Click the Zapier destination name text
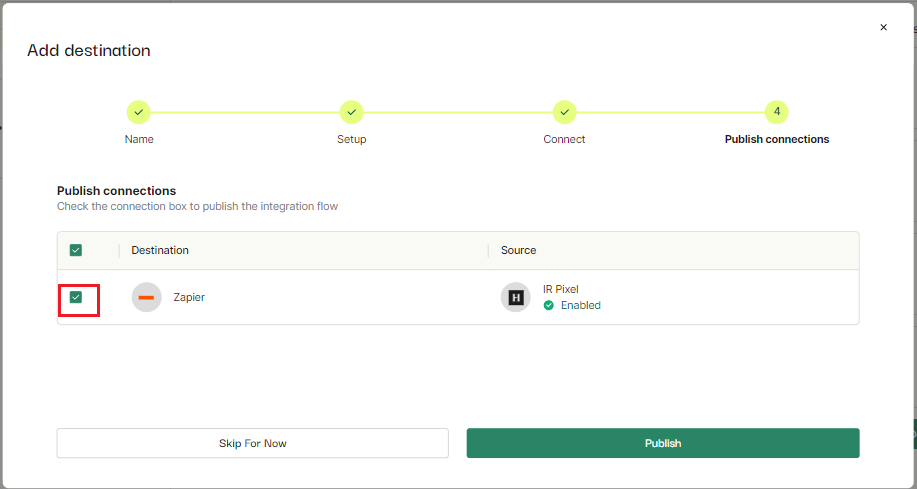This screenshot has height=489, width=917. [189, 297]
